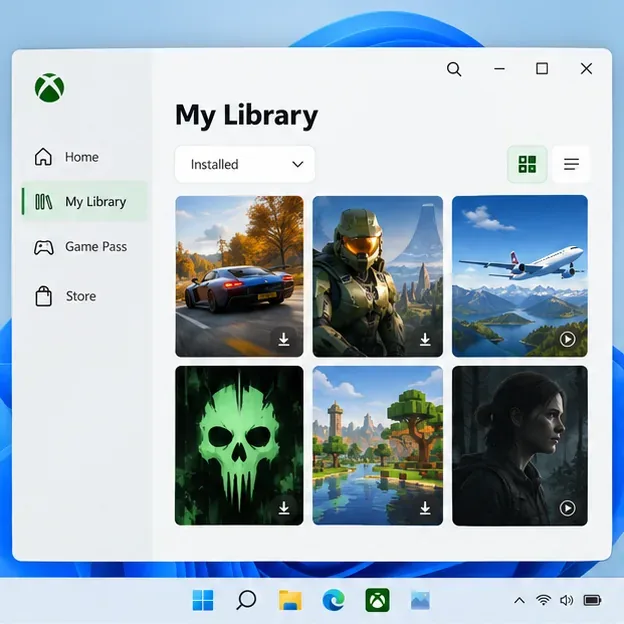Open the Store page
Image resolution: width=624 pixels, height=624 pixels.
click(84, 296)
